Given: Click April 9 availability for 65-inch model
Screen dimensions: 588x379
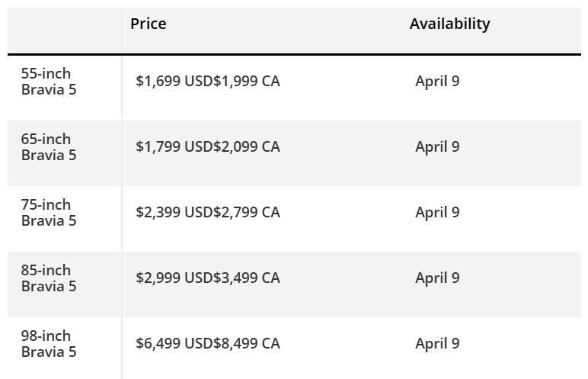Looking at the screenshot, I should (x=437, y=146).
